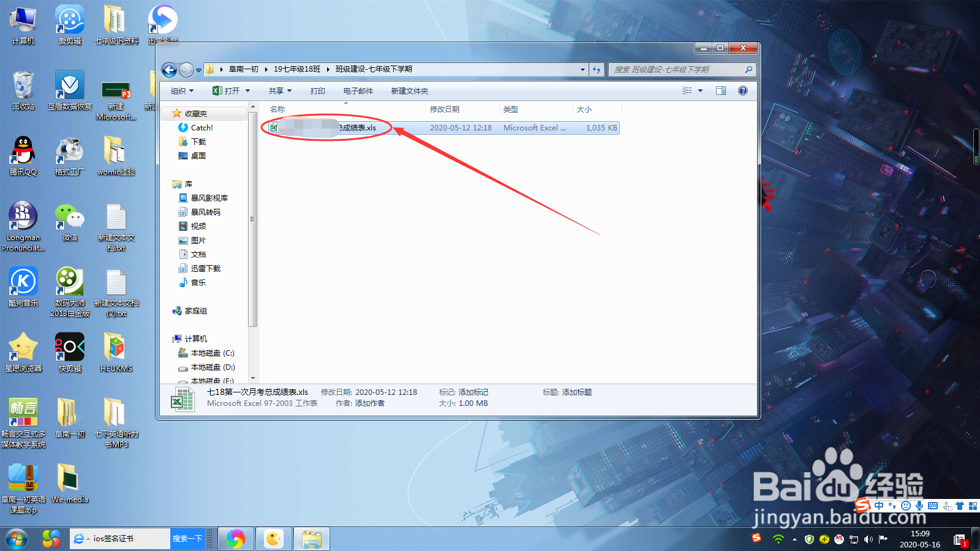This screenshot has width=980, height=551.
Task: Open the 迅雷下载 library
Action: (x=200, y=268)
